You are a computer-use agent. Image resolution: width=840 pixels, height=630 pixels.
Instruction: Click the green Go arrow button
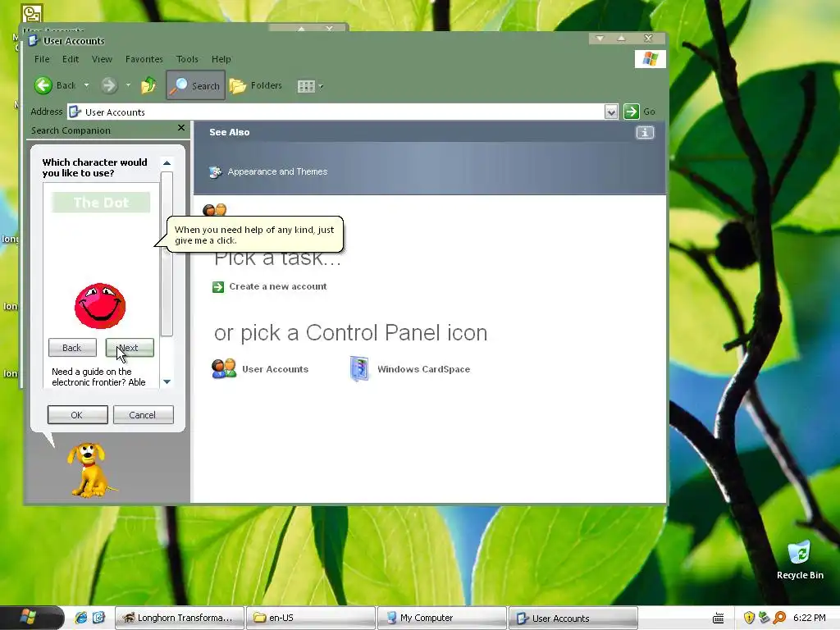pyautogui.click(x=631, y=112)
